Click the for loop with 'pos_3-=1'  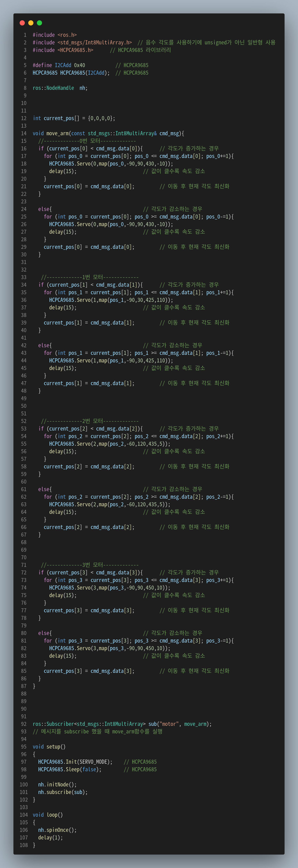[x=138, y=641]
